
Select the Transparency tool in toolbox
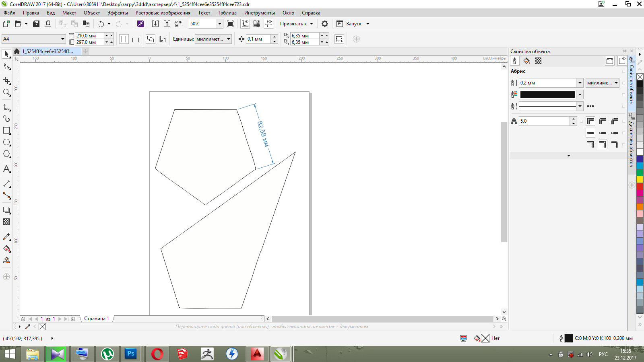pyautogui.click(x=6, y=222)
